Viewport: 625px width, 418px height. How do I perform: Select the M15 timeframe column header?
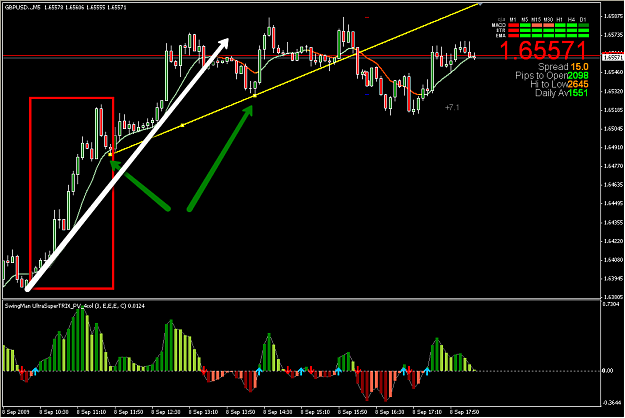536,20
